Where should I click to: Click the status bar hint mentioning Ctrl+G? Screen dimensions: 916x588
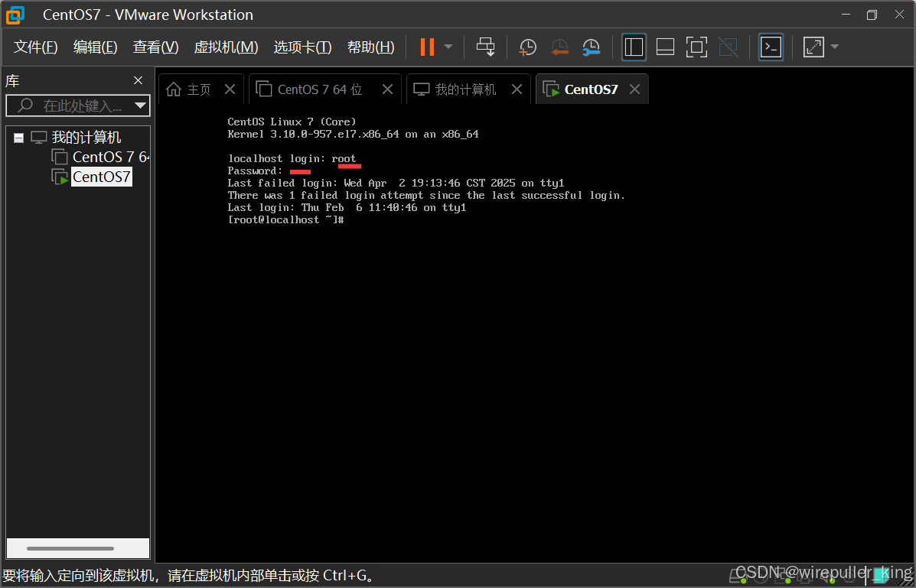coord(188,576)
